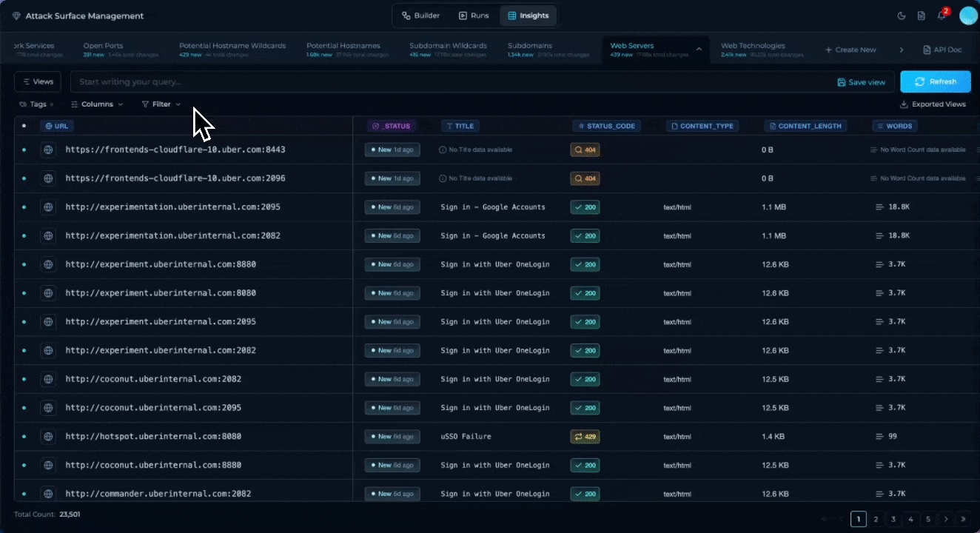980x533 pixels.
Task: Click the Exported Views download icon
Action: click(904, 104)
